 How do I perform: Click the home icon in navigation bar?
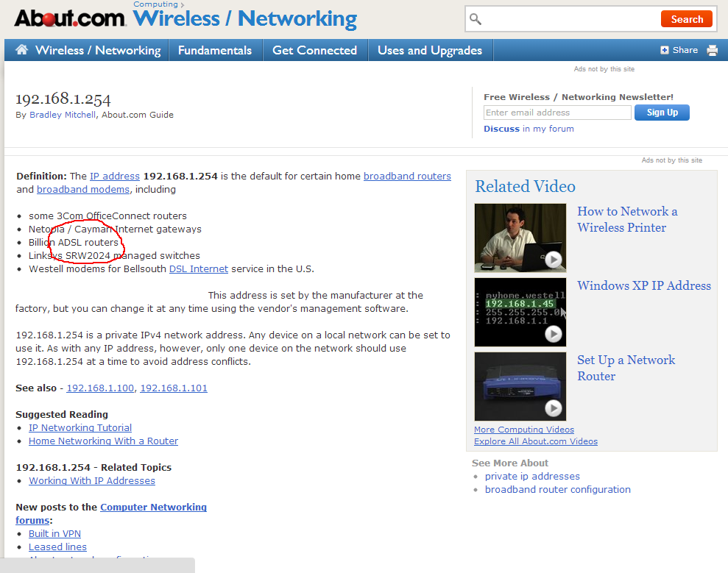(x=22, y=49)
